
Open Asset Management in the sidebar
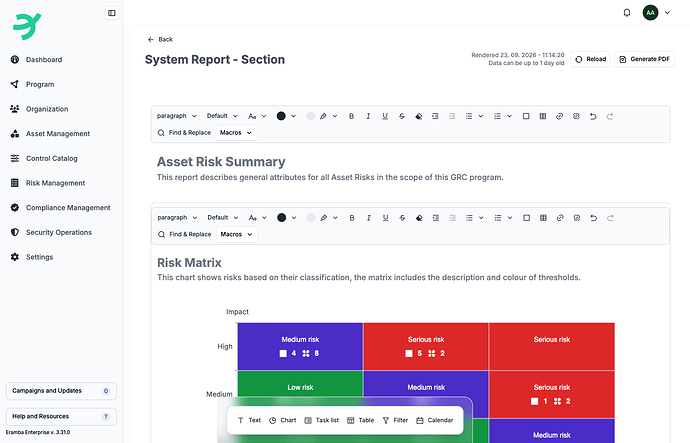click(x=60, y=133)
